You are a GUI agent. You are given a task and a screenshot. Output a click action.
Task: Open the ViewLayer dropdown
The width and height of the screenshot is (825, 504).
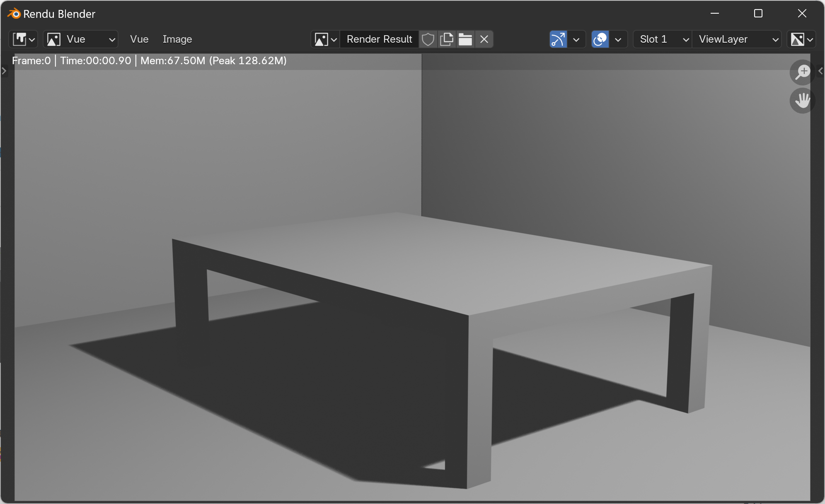pyautogui.click(x=736, y=39)
